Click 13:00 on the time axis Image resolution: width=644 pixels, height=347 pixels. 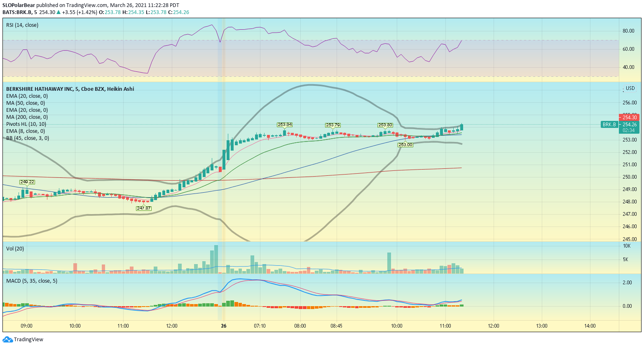point(542,326)
